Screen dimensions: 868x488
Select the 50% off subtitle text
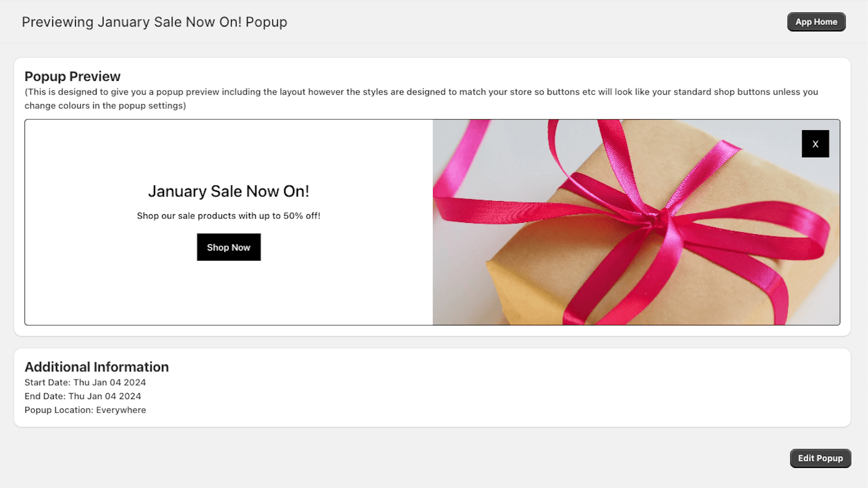tap(228, 215)
